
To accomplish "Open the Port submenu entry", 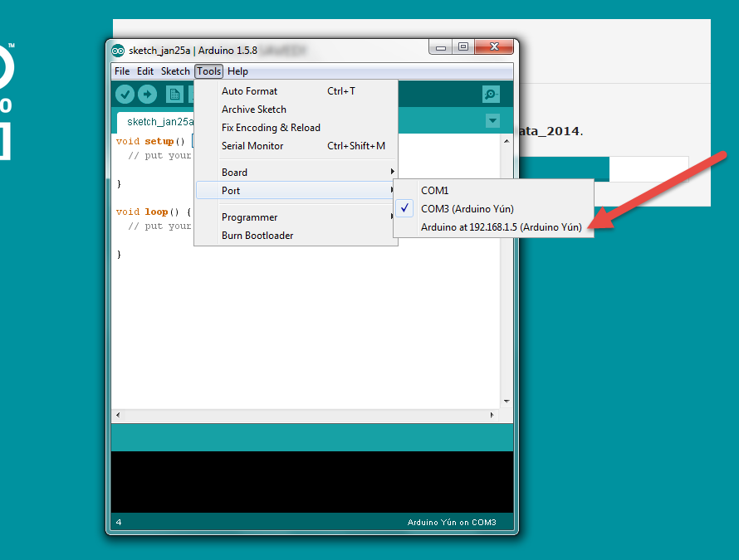I will point(296,190).
